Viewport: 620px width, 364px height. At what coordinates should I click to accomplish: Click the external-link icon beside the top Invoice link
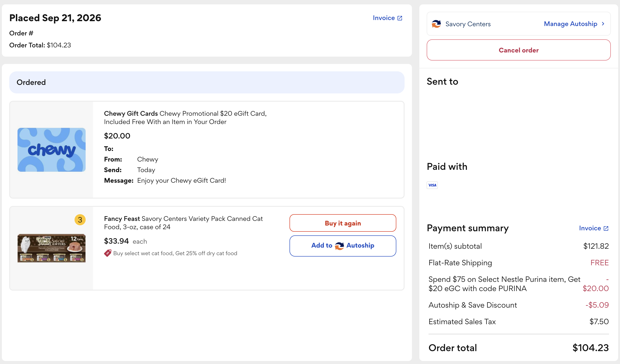[400, 18]
